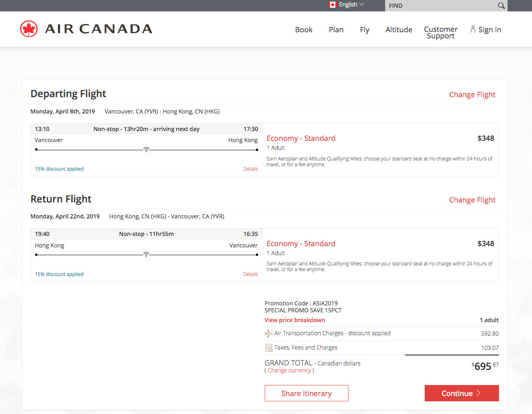Click Share itinerary
The width and height of the screenshot is (532, 414).
point(306,393)
